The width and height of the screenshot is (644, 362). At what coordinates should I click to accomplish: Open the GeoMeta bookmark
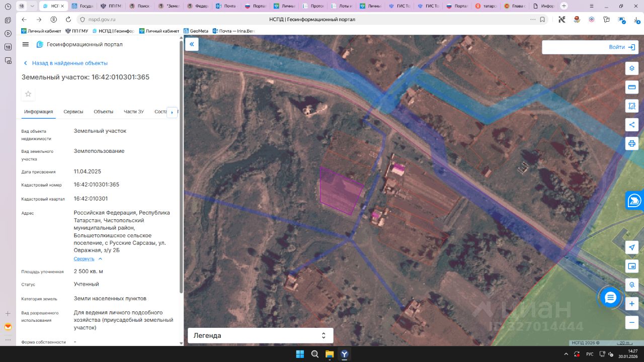(196, 31)
